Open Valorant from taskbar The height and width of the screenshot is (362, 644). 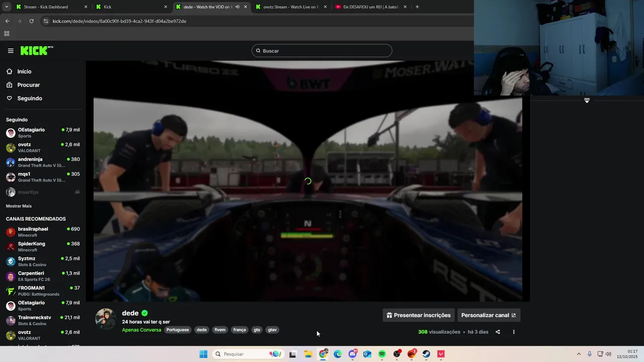click(441, 354)
